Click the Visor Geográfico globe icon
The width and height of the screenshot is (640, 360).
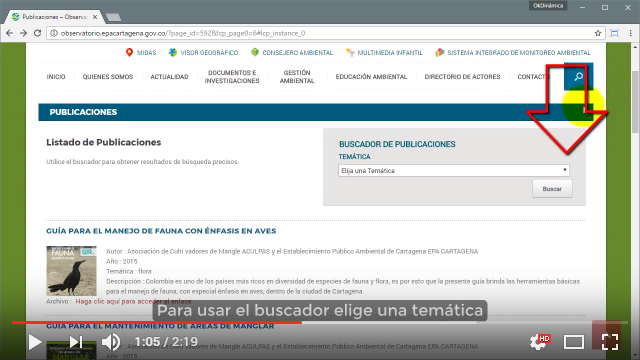[173, 52]
